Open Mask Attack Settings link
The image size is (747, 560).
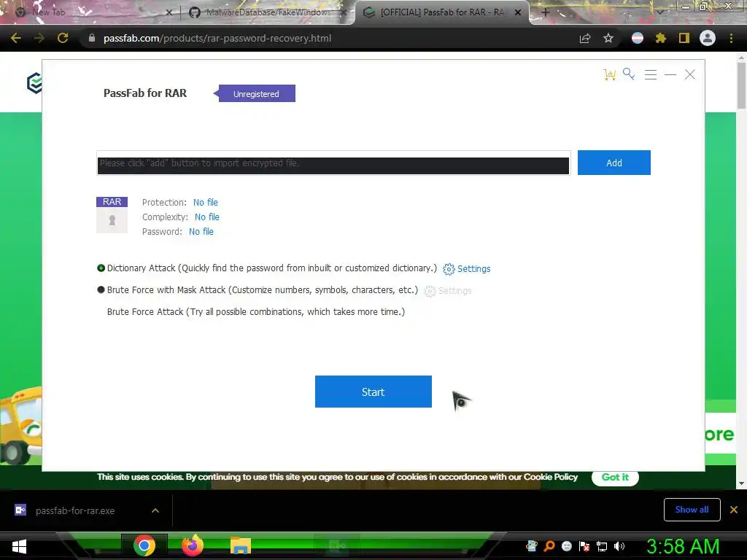[448, 290]
